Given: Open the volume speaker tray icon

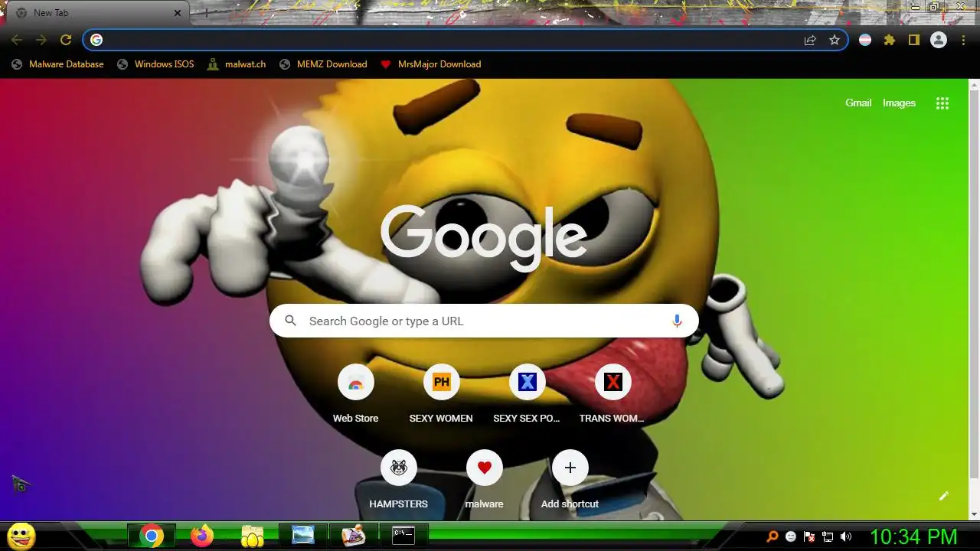Looking at the screenshot, I should pyautogui.click(x=846, y=536).
